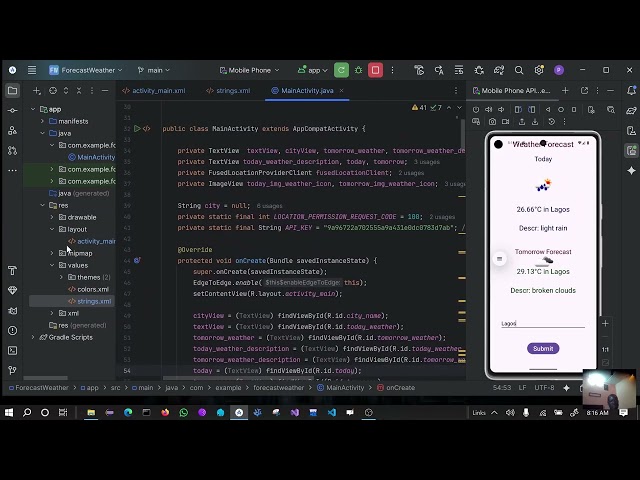This screenshot has height=480, width=640.
Task: Click the LF line separator status item
Action: (522, 388)
